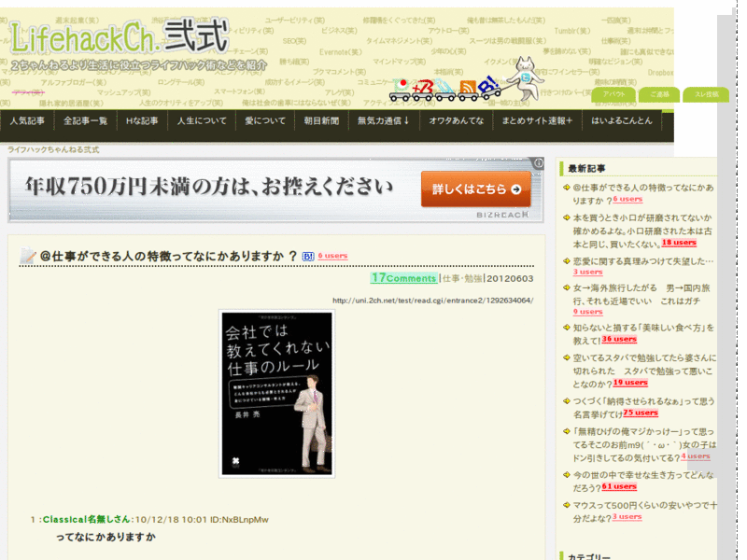Click bullet icon beside 無精ひげの俺 entry
This screenshot has height=560, width=747.
point(567,431)
